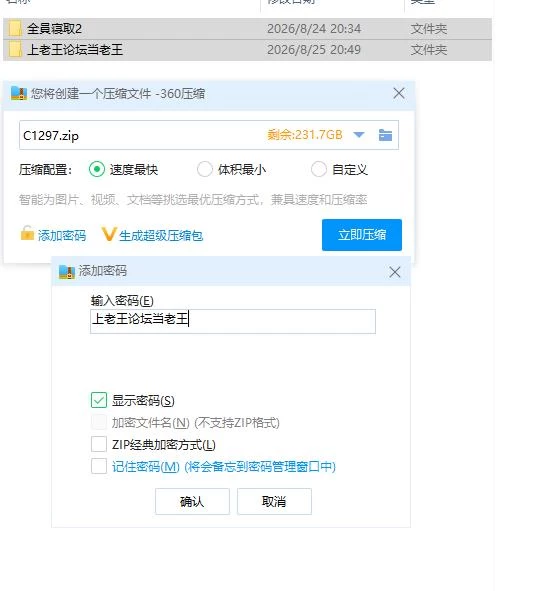559x591 pixels.
Task: Click the lock icon beside 添加密码
Action: [27, 233]
